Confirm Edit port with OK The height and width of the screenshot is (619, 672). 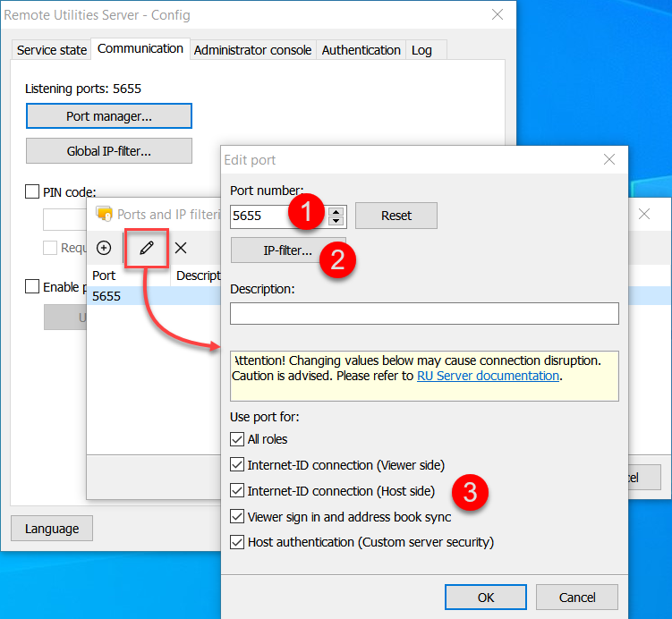click(x=486, y=598)
